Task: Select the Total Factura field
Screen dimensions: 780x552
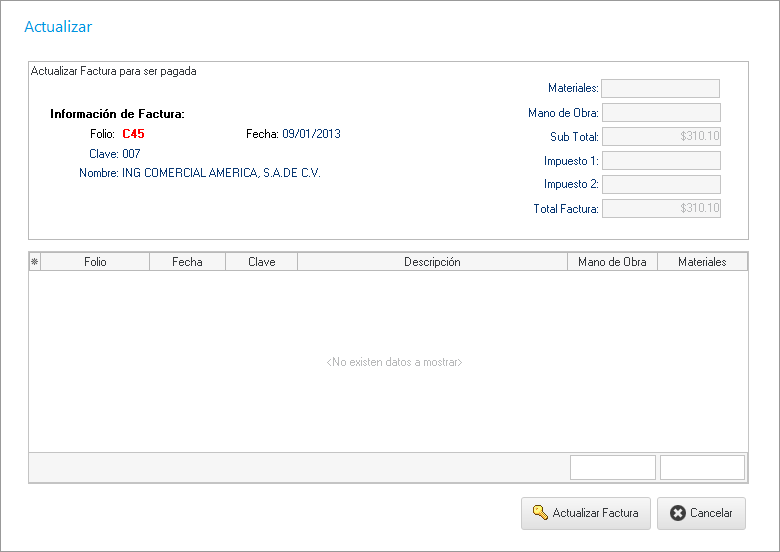Action: coord(660,208)
